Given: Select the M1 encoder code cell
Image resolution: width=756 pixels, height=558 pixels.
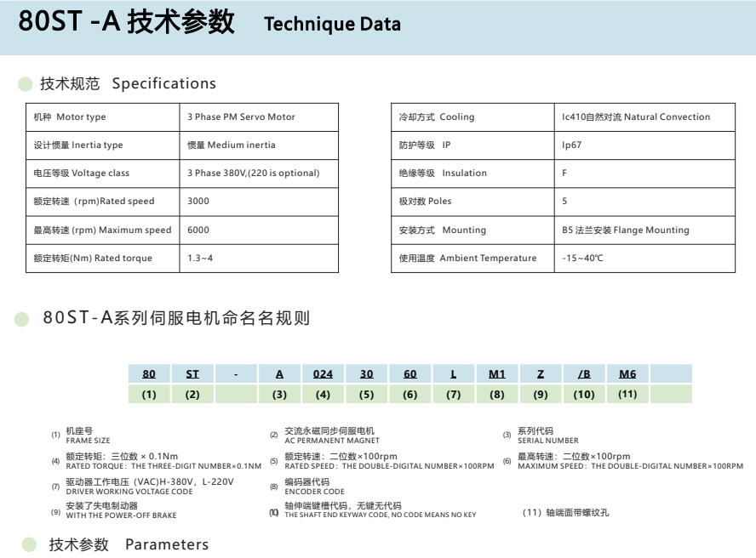Looking at the screenshot, I should pos(497,373).
